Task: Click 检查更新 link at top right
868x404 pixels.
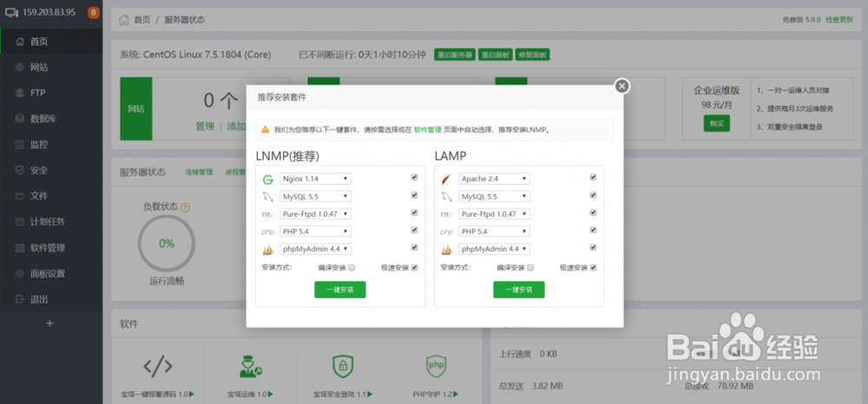Action: (839, 19)
